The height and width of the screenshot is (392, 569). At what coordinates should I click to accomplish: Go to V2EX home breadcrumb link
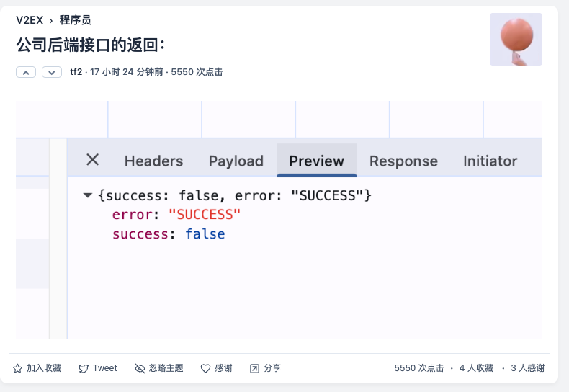pos(30,20)
